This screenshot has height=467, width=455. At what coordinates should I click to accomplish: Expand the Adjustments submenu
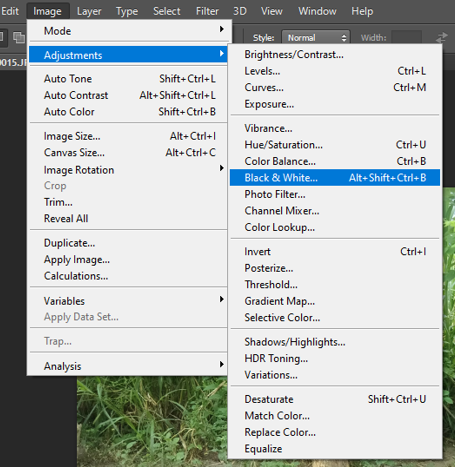coord(129,55)
